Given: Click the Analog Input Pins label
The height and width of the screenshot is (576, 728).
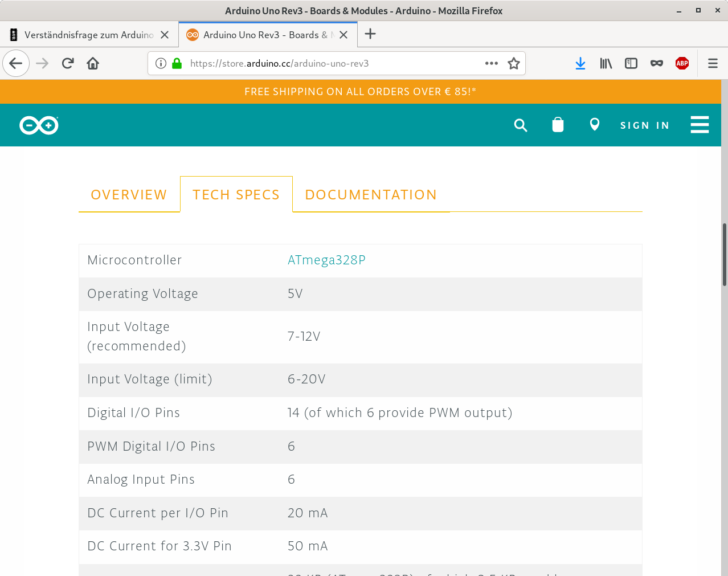Looking at the screenshot, I should click(x=141, y=480).
